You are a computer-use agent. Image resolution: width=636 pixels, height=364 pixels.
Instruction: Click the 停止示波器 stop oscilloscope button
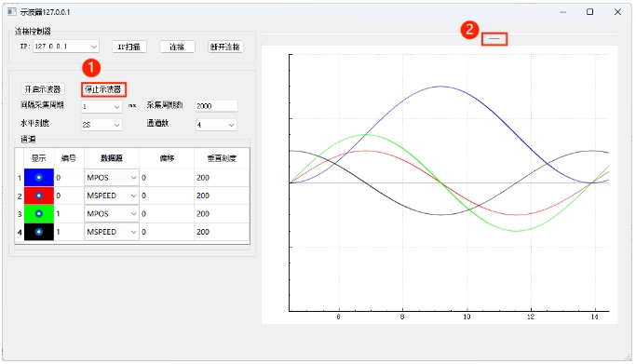103,89
